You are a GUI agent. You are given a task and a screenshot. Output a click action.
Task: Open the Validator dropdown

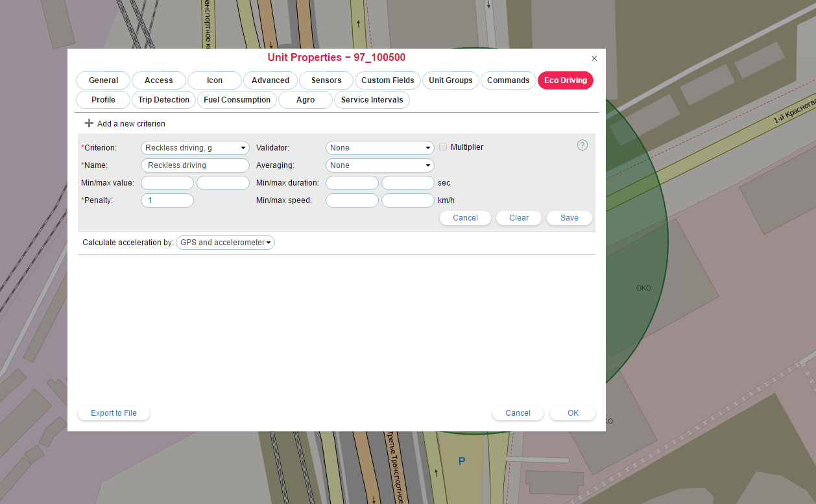[379, 148]
